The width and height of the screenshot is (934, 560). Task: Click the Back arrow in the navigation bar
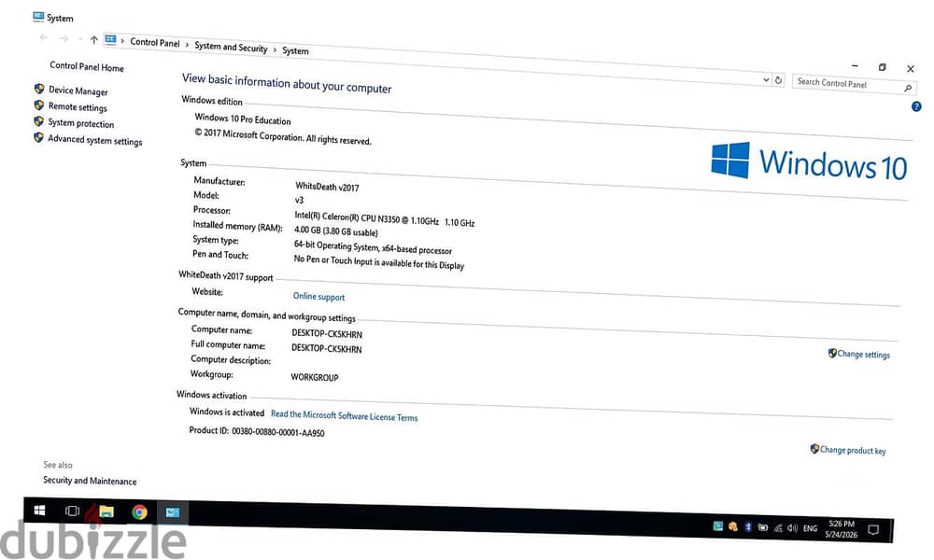pyautogui.click(x=44, y=37)
